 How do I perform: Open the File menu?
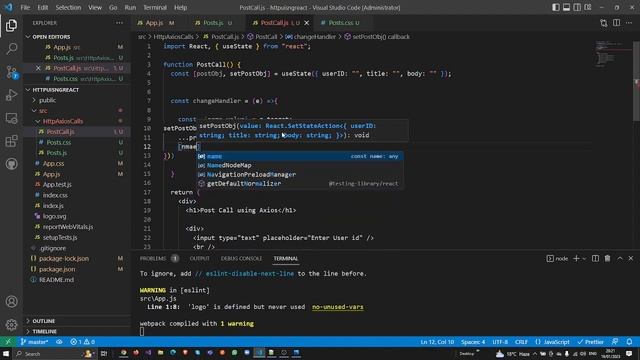[25, 7]
